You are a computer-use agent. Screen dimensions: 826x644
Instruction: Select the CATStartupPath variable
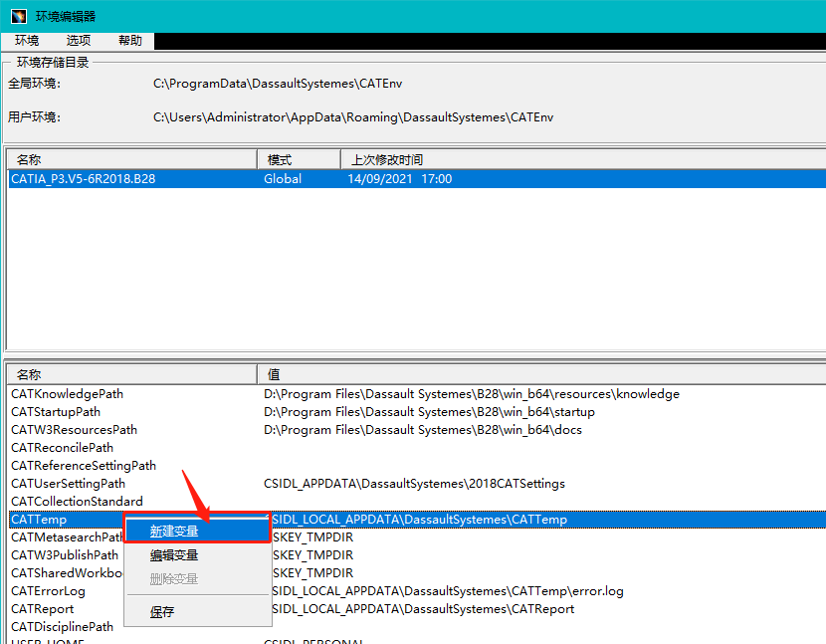pyautogui.click(x=56, y=412)
